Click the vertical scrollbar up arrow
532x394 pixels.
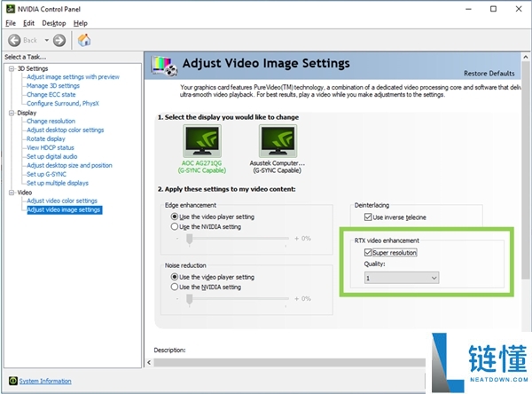(526, 57)
